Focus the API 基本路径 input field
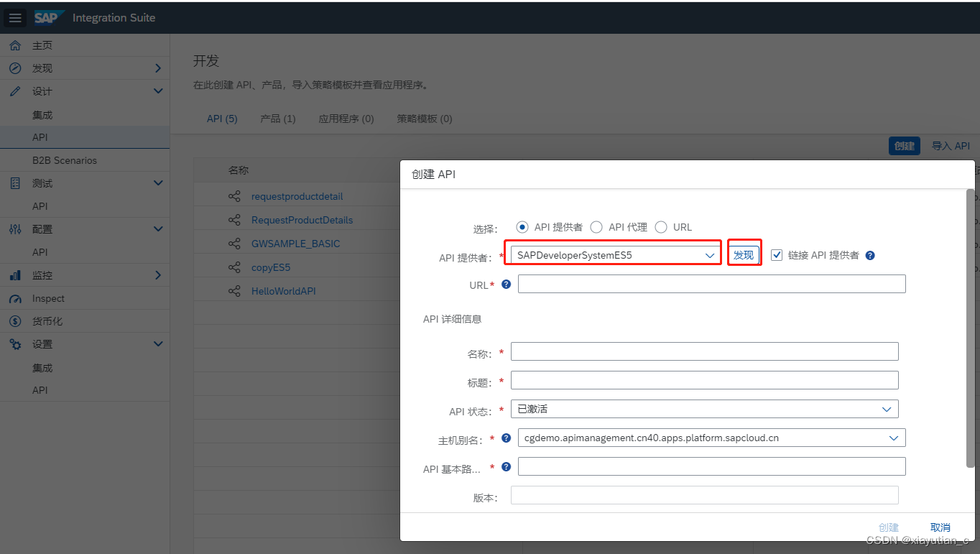This screenshot has width=980, height=554. pos(712,466)
